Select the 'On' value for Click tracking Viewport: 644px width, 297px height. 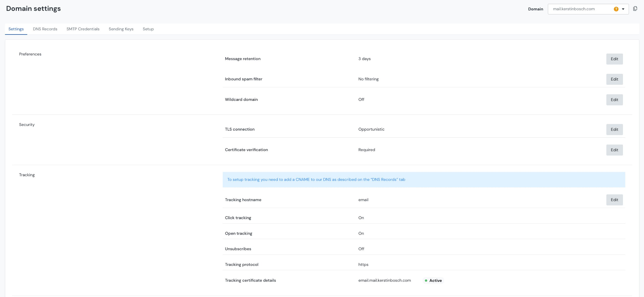coord(361,218)
